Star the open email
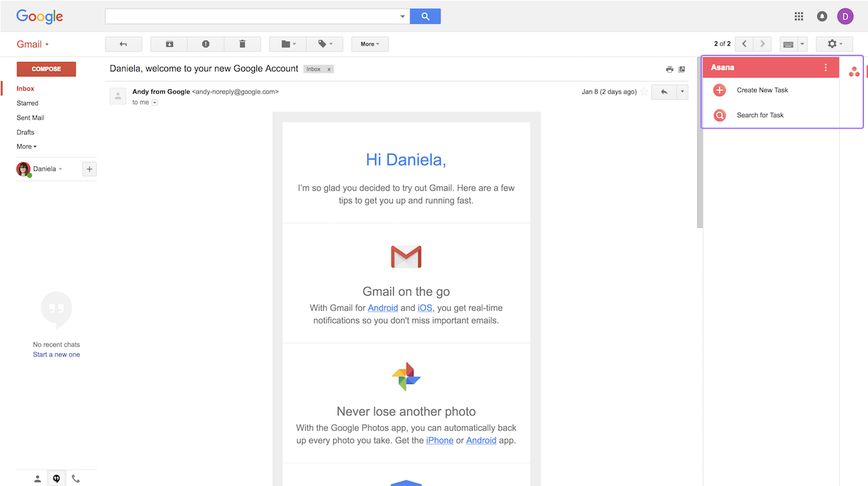The width and height of the screenshot is (868, 486). click(x=643, y=91)
